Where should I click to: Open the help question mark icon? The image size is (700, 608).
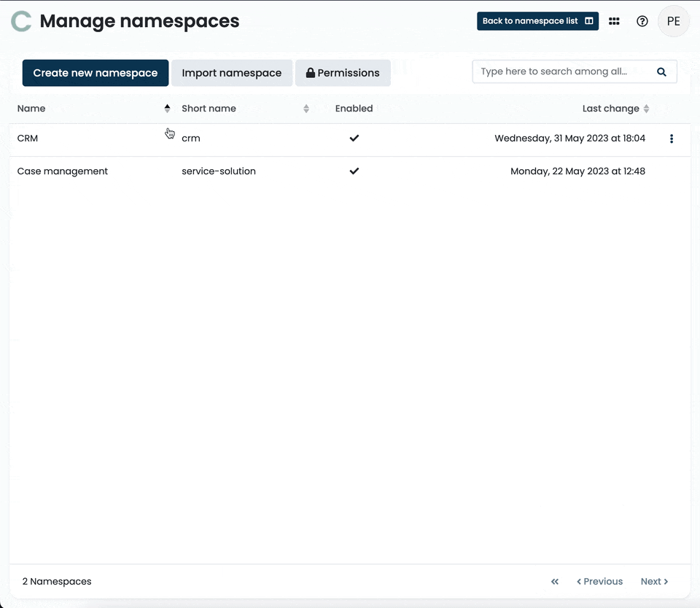(642, 21)
